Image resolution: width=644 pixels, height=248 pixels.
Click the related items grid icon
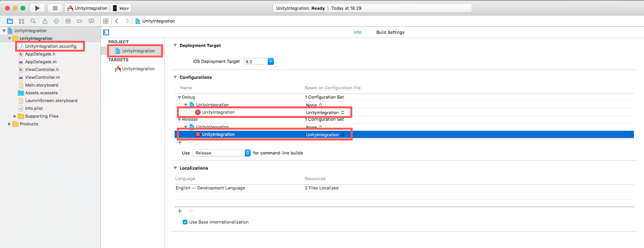[106, 21]
